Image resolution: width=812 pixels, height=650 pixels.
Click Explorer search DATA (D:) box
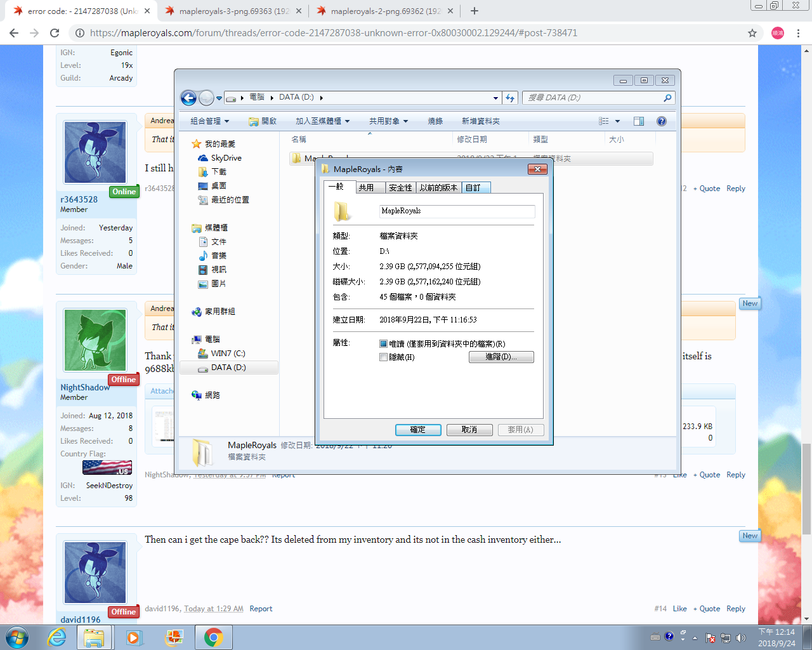coord(598,98)
